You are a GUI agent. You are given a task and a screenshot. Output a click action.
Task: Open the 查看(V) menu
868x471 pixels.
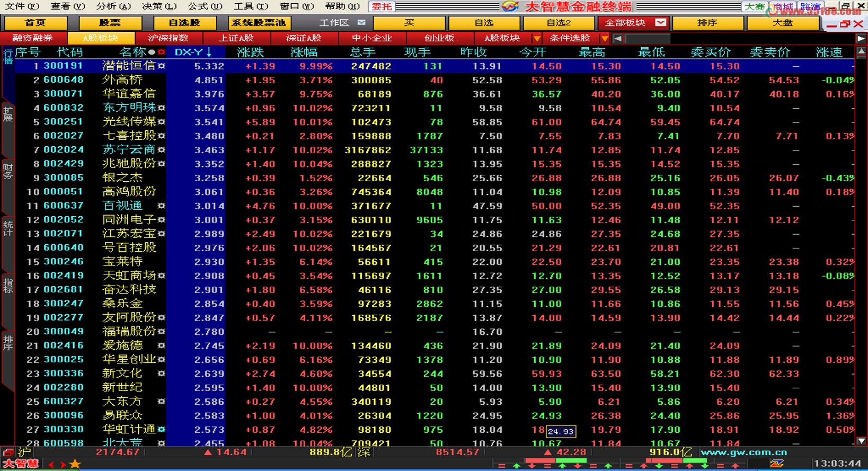68,6
